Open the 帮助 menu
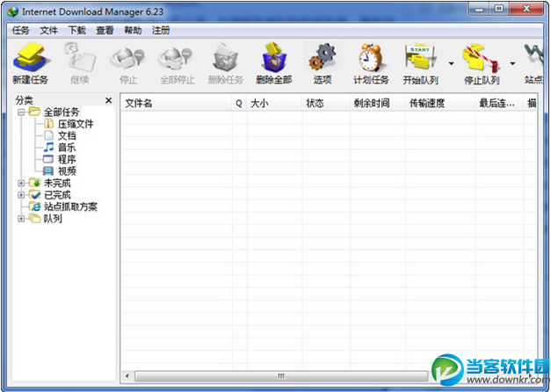This screenshot has width=551, height=392. click(133, 31)
